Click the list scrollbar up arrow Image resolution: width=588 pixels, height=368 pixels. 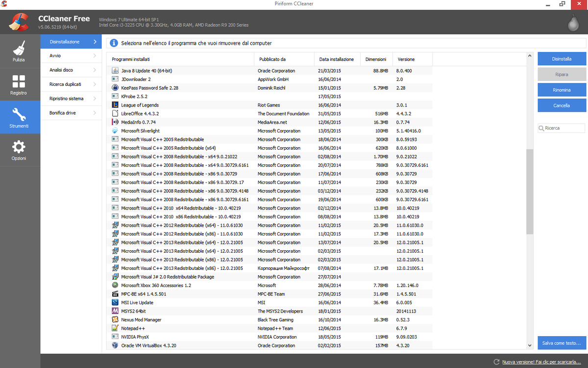[530, 56]
